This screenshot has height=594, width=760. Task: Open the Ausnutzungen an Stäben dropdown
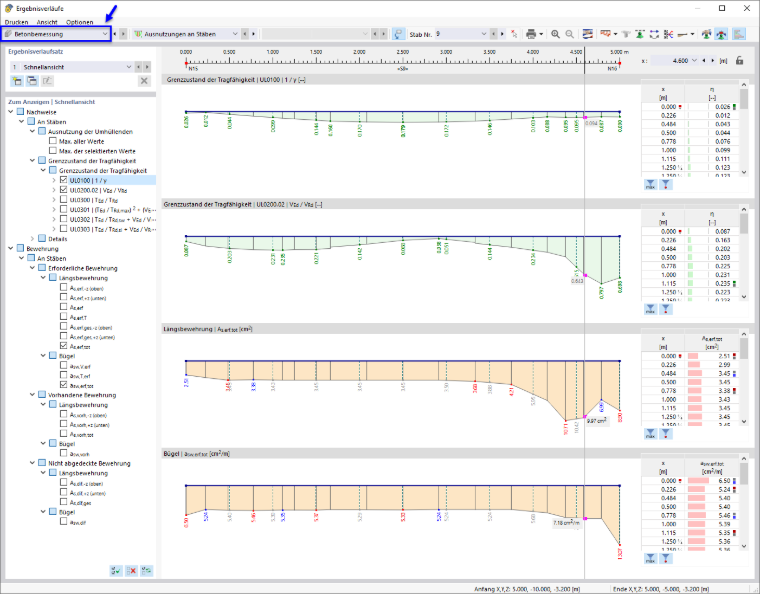(x=235, y=34)
